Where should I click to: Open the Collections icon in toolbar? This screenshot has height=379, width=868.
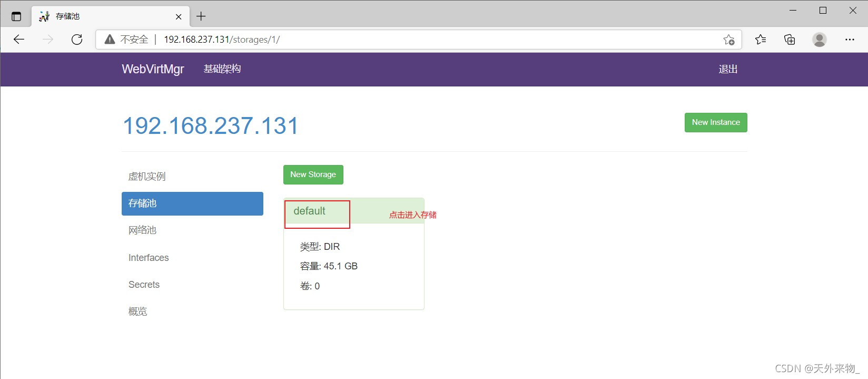(790, 40)
